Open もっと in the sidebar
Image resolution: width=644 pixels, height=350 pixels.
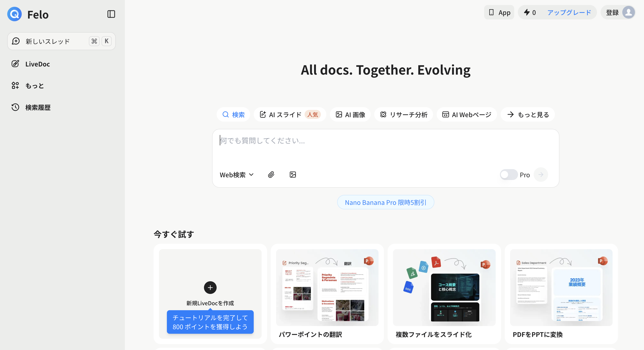[x=35, y=85]
